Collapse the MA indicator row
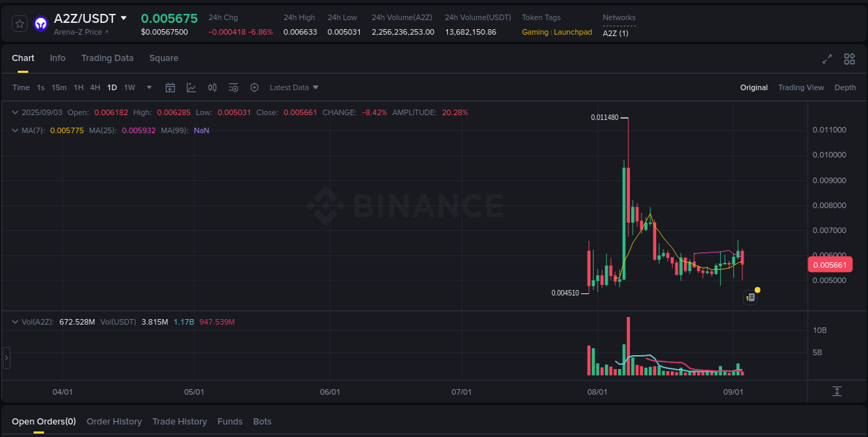The width and height of the screenshot is (868, 437). coord(14,130)
